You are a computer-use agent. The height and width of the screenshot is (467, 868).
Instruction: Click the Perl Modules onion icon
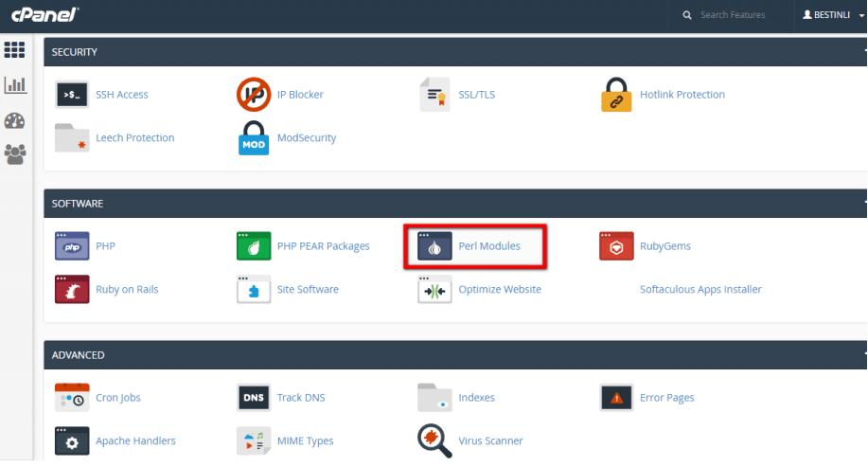coord(434,246)
